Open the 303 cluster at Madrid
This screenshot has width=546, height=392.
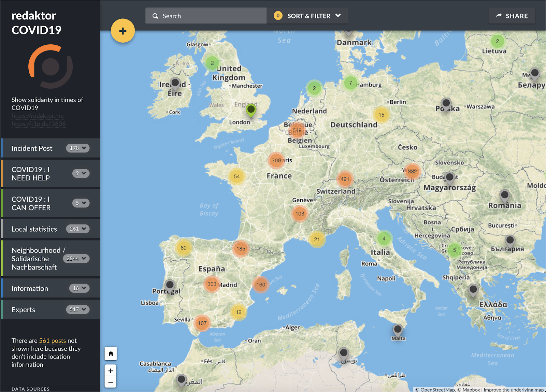pos(212,284)
